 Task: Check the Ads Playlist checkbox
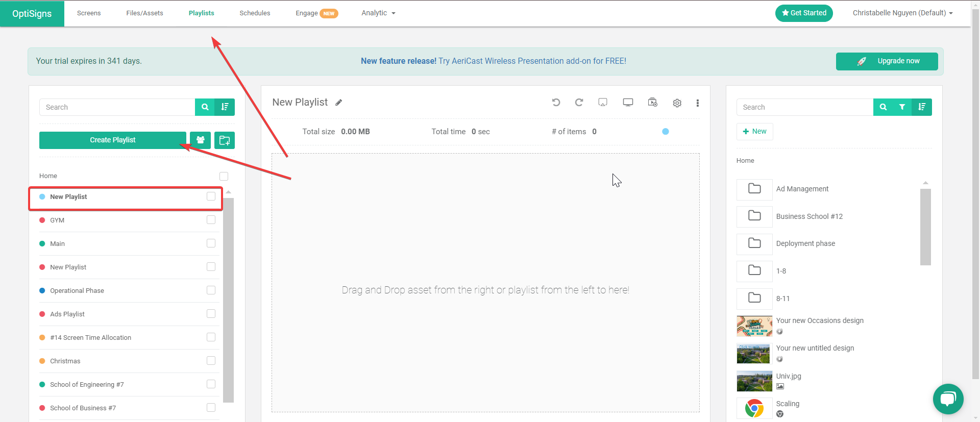coord(211,314)
